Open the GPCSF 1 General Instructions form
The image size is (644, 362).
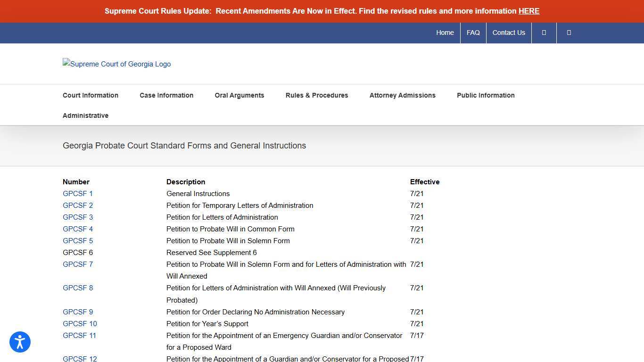tap(78, 194)
